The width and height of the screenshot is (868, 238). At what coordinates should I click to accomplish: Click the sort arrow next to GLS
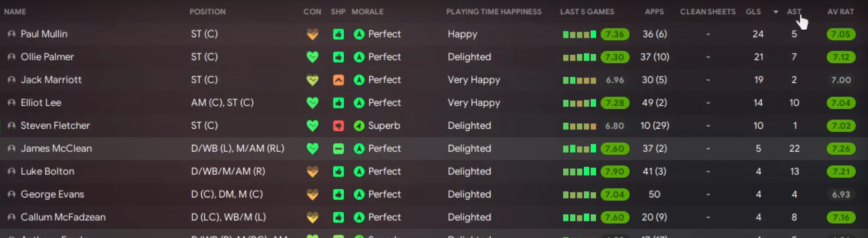point(776,12)
